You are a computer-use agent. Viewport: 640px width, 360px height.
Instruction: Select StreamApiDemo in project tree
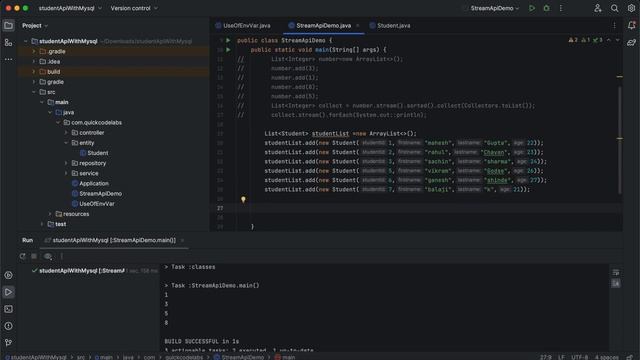(97, 193)
